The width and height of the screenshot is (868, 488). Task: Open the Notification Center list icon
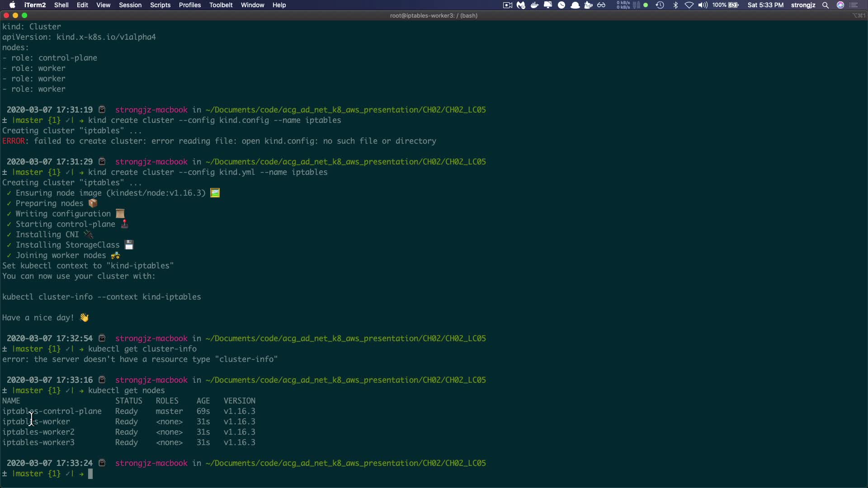854,5
